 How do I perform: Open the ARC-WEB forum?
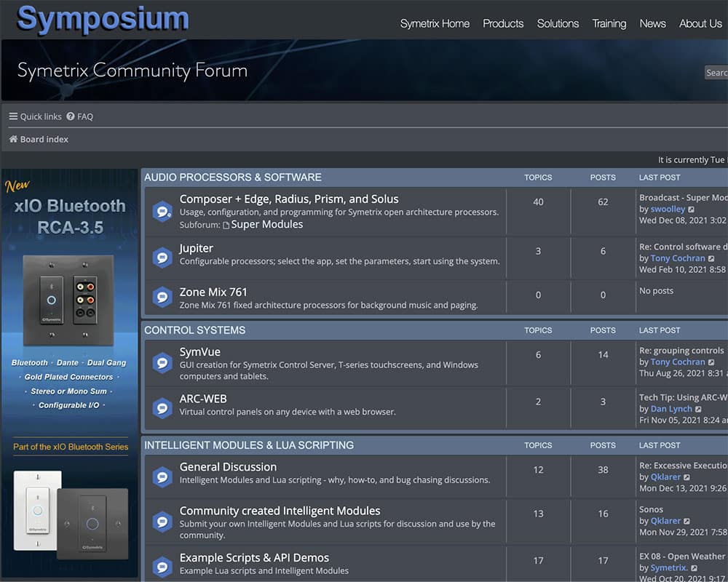pyautogui.click(x=203, y=399)
